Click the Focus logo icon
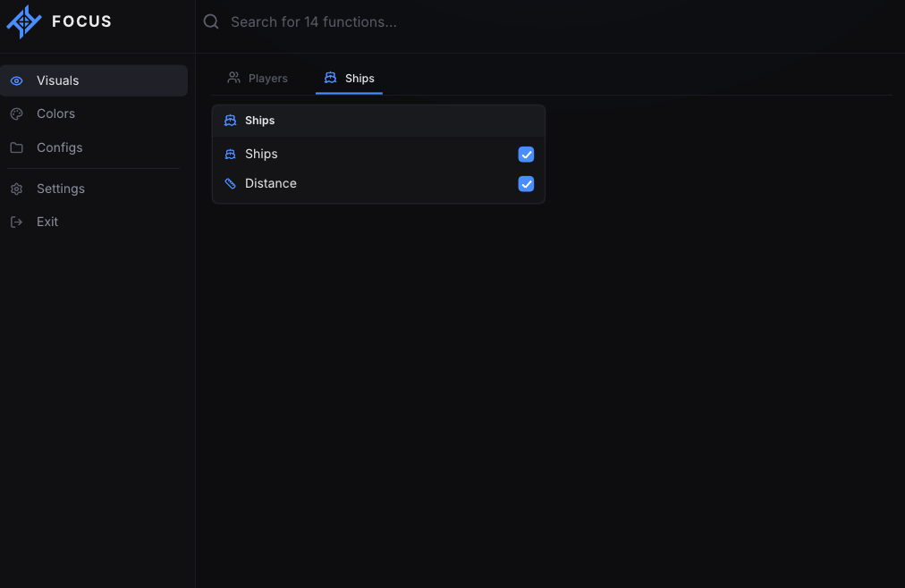905x588 pixels. coord(23,22)
